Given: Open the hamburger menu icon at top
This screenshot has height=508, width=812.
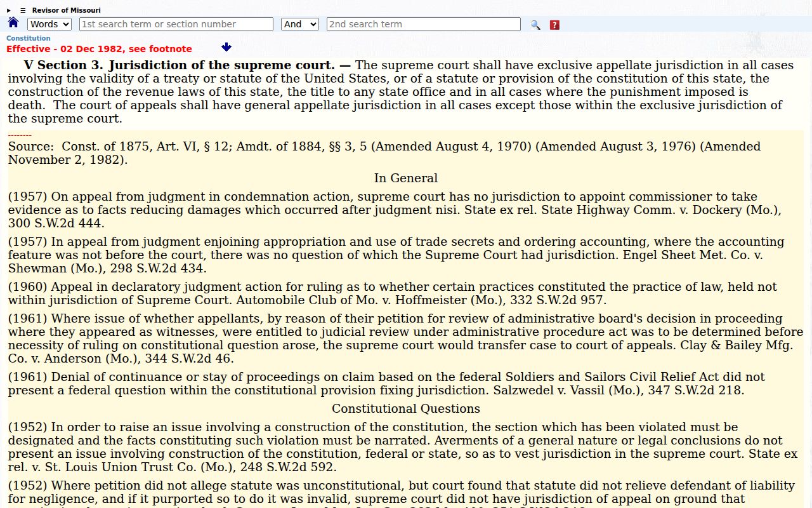Looking at the screenshot, I should [23, 10].
